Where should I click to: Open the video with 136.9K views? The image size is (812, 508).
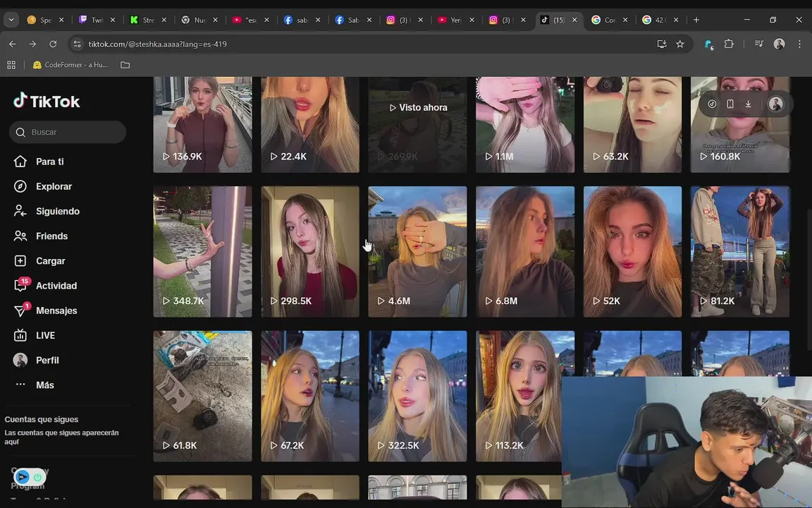point(202,124)
